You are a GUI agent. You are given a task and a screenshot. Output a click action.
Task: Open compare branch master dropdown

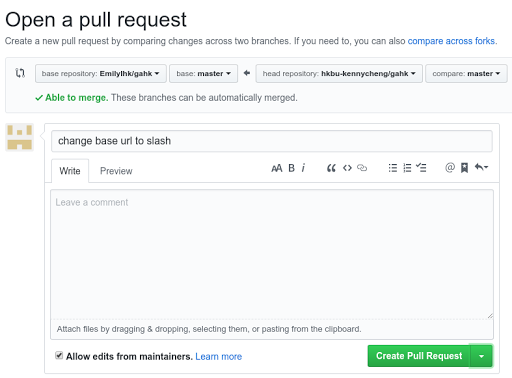click(466, 74)
